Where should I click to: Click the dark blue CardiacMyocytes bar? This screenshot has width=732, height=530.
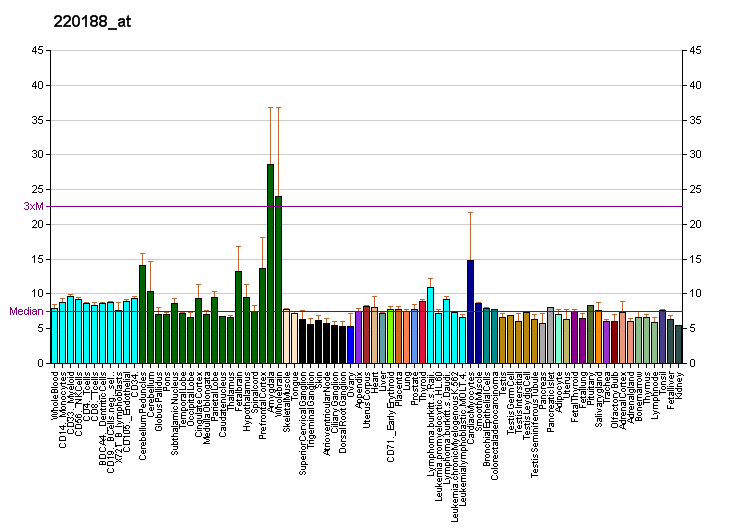[x=470, y=311]
